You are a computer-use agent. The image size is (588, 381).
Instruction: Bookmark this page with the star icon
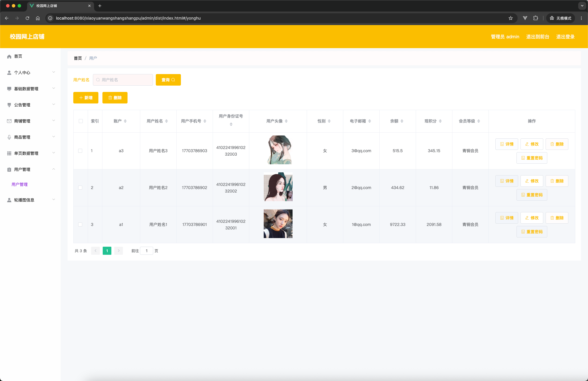[511, 18]
